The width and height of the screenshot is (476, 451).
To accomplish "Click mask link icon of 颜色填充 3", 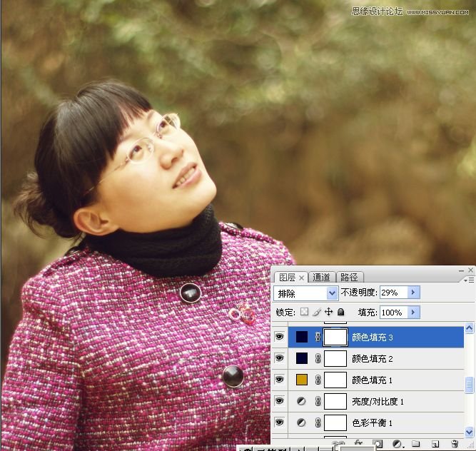I will [318, 337].
